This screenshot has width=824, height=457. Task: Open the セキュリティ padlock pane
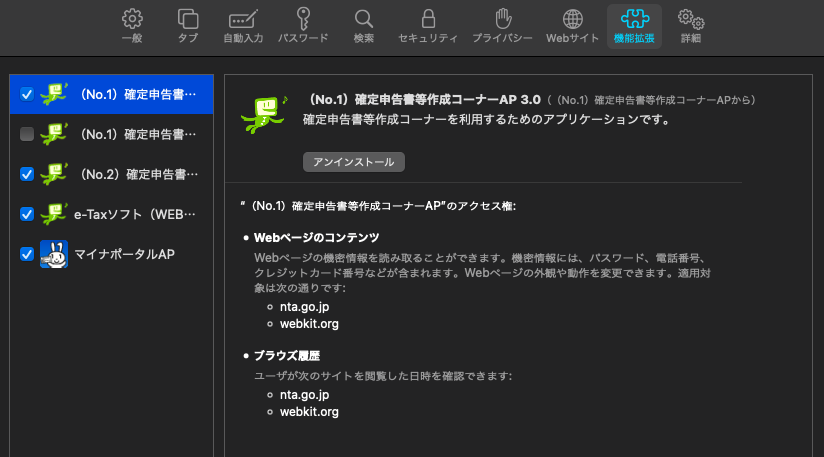coord(428,26)
